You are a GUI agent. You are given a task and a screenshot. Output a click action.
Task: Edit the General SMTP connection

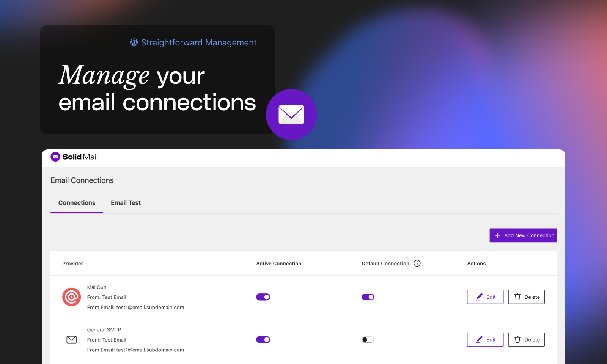(485, 340)
